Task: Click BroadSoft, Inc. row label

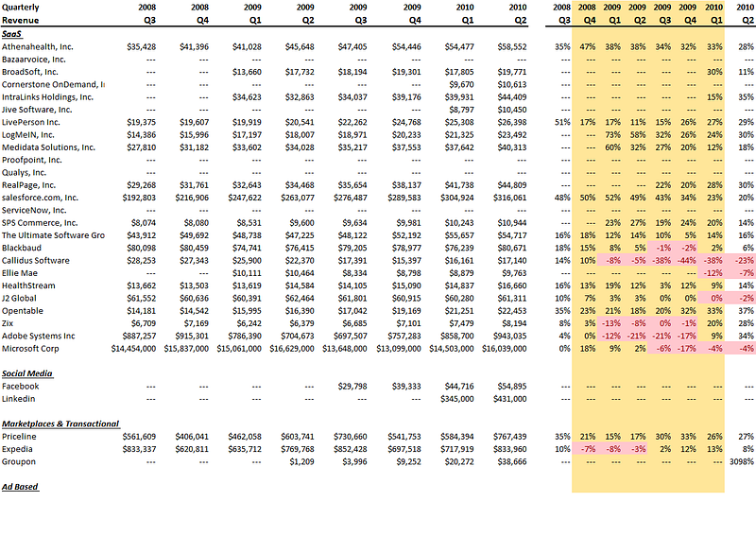Action: [x=30, y=72]
